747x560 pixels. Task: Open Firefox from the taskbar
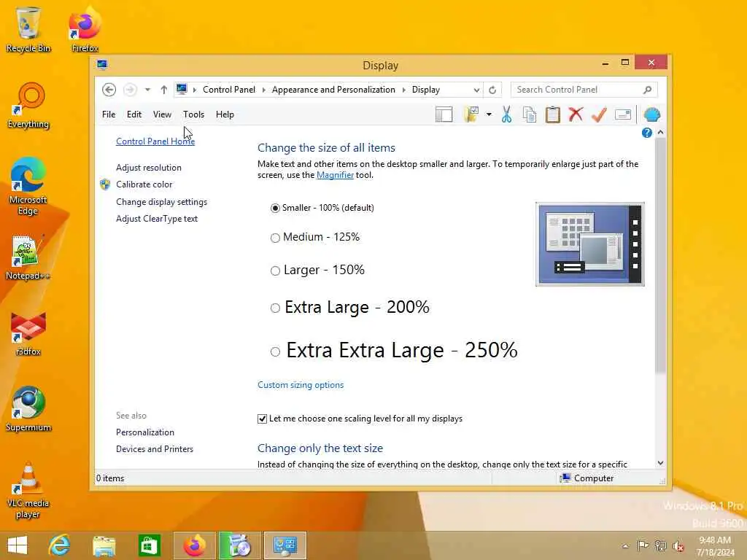point(194,545)
